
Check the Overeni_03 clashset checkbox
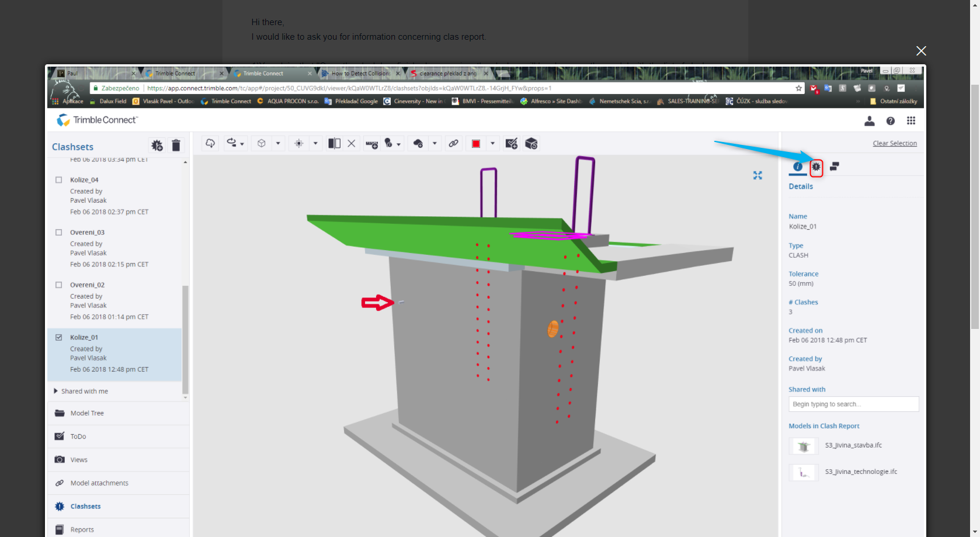(x=58, y=232)
